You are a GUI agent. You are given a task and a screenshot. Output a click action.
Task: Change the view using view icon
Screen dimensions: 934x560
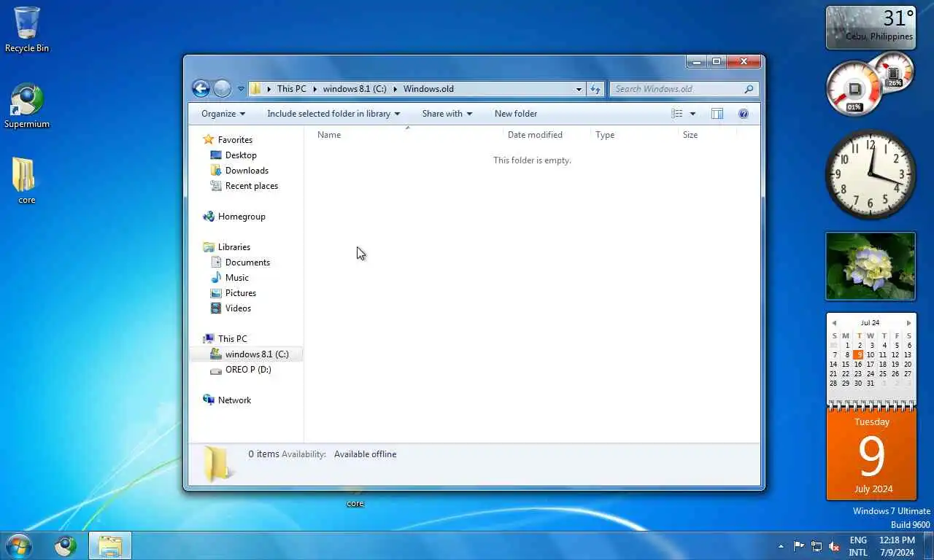676,114
